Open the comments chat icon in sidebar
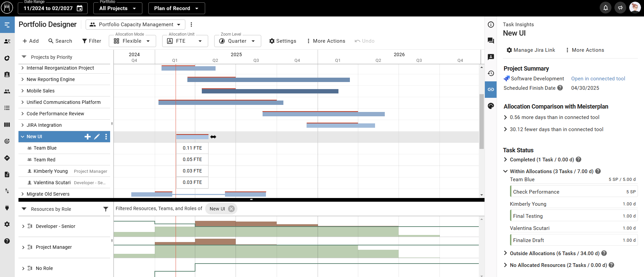Image resolution: width=644 pixels, height=277 pixels. point(491,41)
